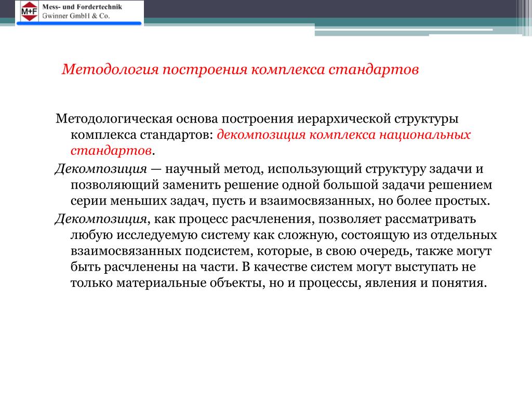Click the italic 'Декомпозиция' before 'как процесс расчленения'
The image size is (532, 399).
[101, 219]
